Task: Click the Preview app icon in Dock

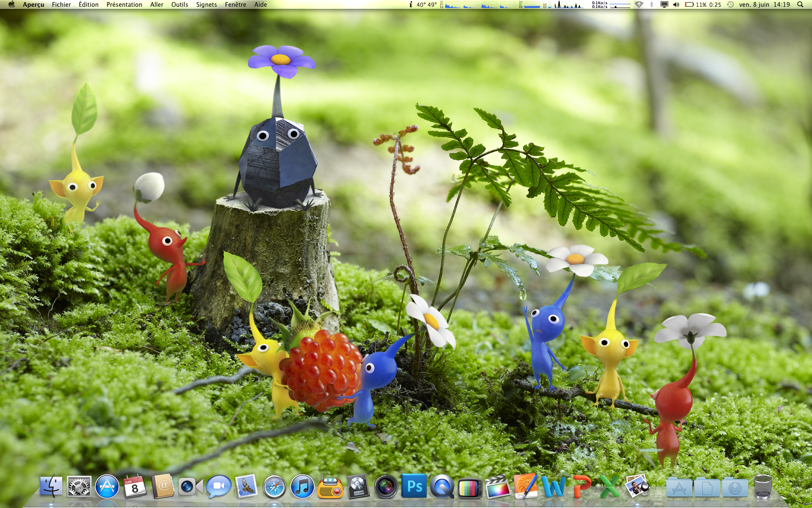Action: pyautogui.click(x=637, y=486)
